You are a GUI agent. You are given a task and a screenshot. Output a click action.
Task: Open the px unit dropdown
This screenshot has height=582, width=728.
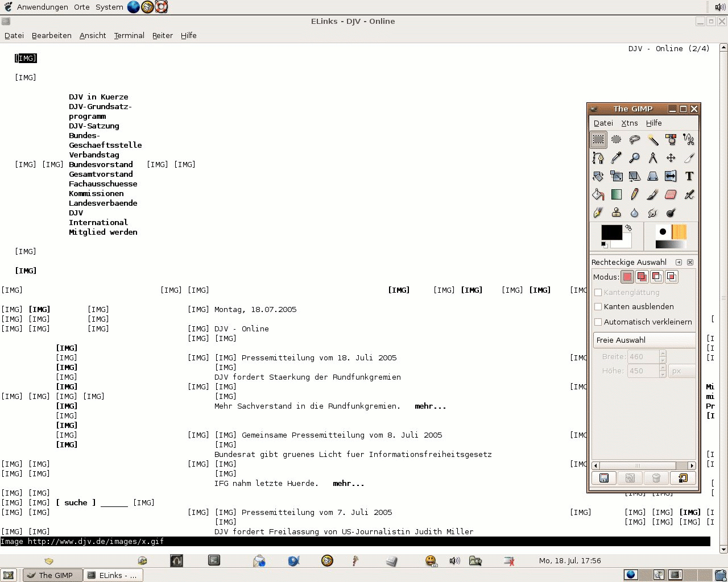tap(682, 371)
